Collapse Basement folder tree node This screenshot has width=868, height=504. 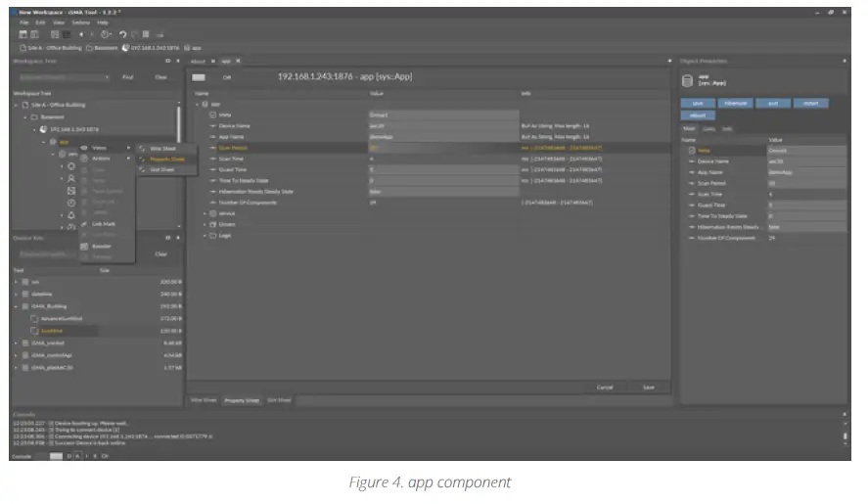[x=25, y=116]
